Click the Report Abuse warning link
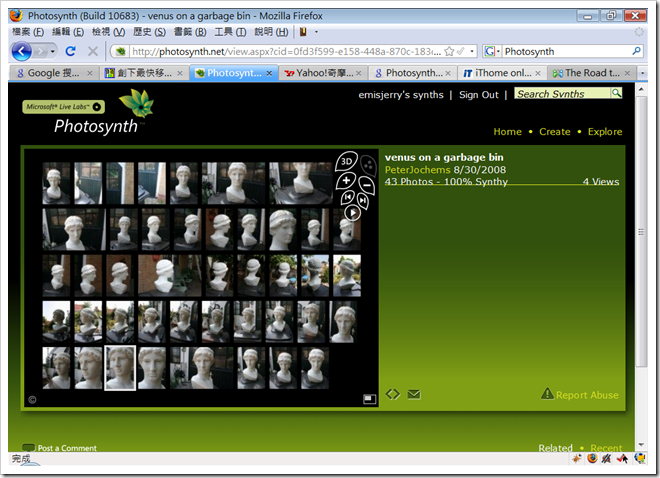This screenshot has width=660, height=478. pyautogui.click(x=580, y=394)
